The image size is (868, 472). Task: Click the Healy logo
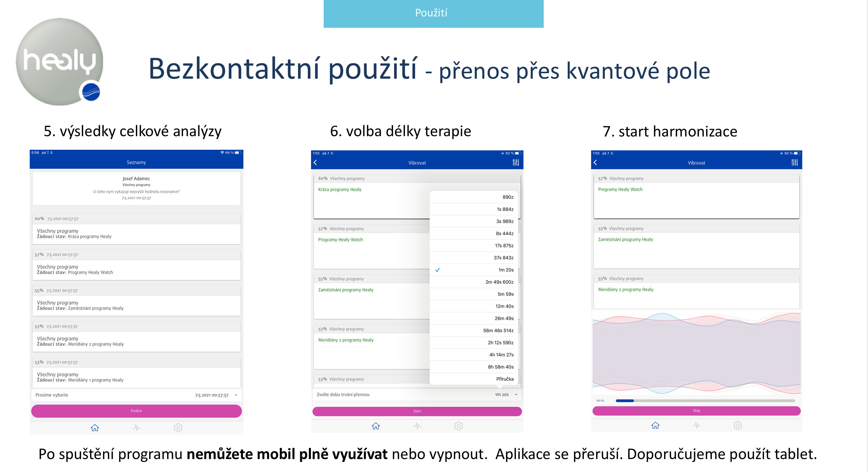pyautogui.click(x=60, y=62)
